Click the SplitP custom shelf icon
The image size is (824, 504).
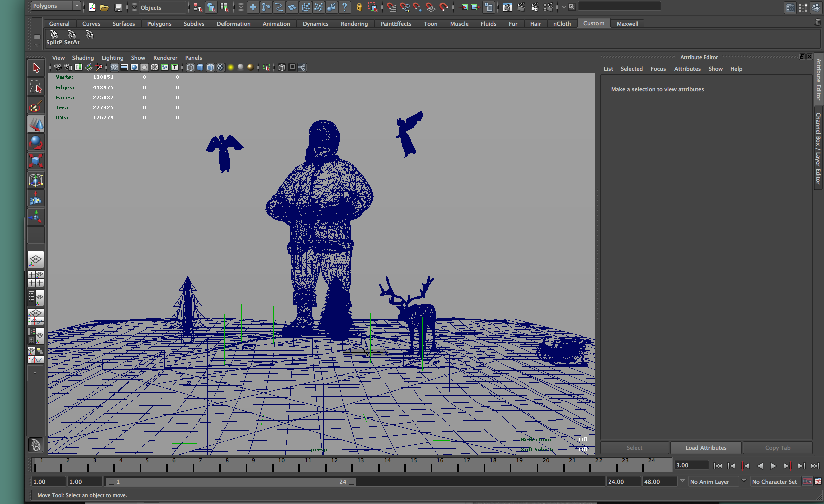click(x=54, y=38)
